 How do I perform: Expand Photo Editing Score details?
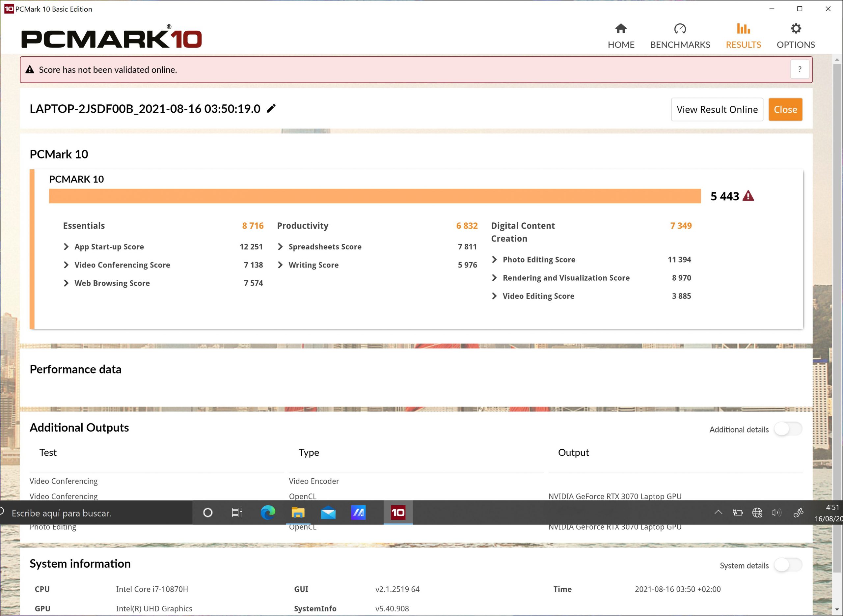click(494, 259)
